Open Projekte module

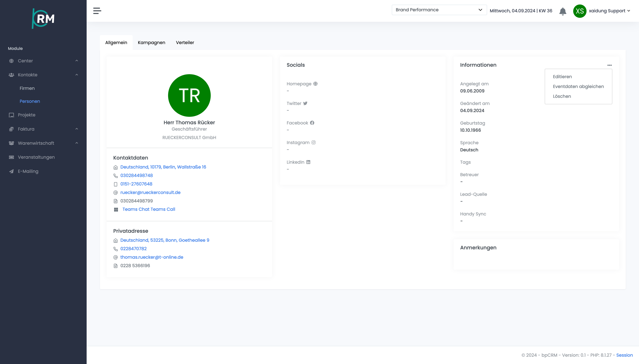click(x=26, y=115)
